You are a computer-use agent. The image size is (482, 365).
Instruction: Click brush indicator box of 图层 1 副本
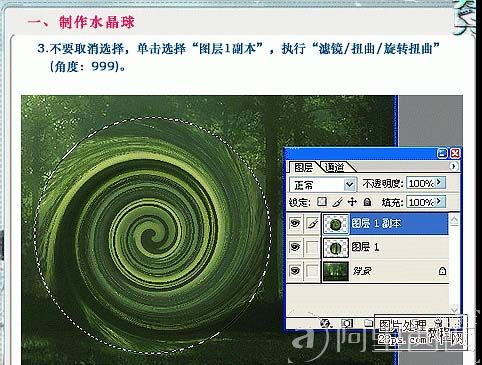tap(312, 223)
